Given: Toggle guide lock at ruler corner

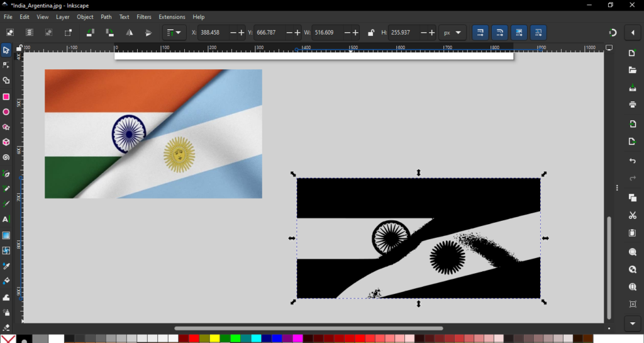Looking at the screenshot, I should click(19, 48).
